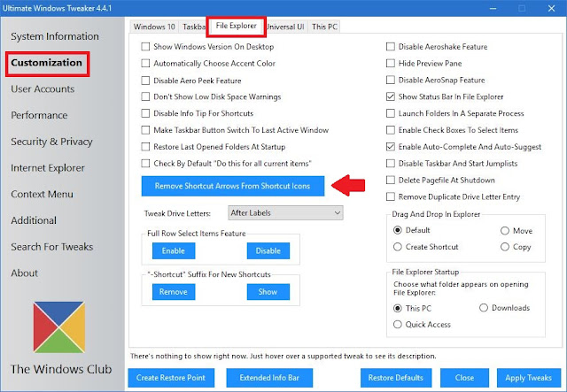The width and height of the screenshot is (567, 392).
Task: Select the File Explorer tab
Action: [237, 26]
